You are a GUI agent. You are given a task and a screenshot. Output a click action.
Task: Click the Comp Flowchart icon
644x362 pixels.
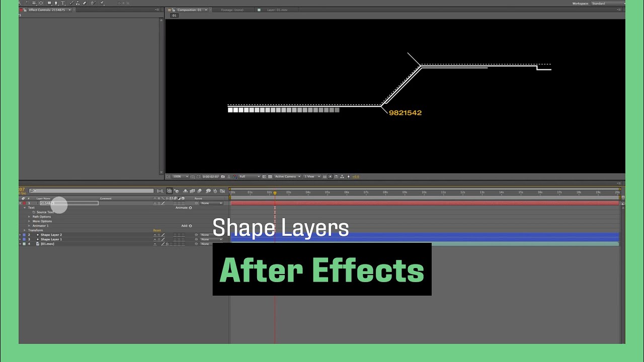342,176
